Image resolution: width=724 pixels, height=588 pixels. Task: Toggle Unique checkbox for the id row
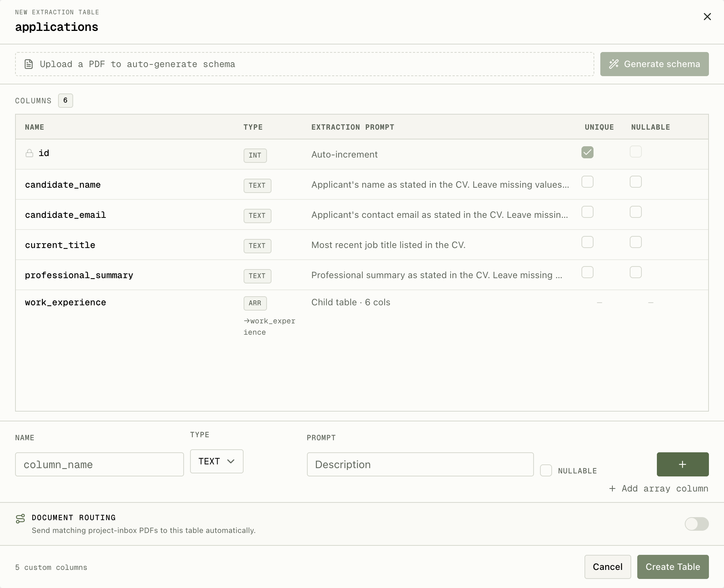coord(587,152)
